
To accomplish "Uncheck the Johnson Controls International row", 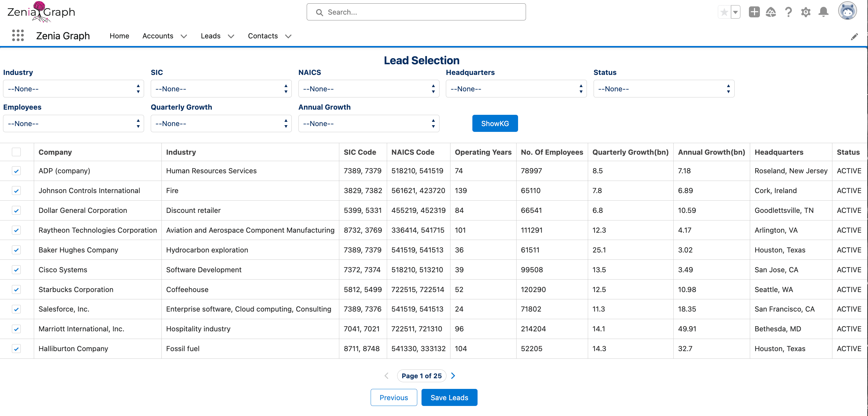I will (16, 191).
